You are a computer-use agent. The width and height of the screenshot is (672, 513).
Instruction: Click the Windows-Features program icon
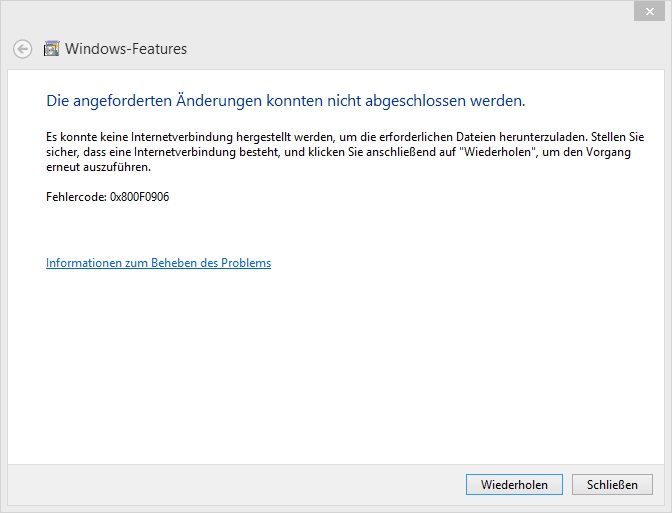(51, 49)
